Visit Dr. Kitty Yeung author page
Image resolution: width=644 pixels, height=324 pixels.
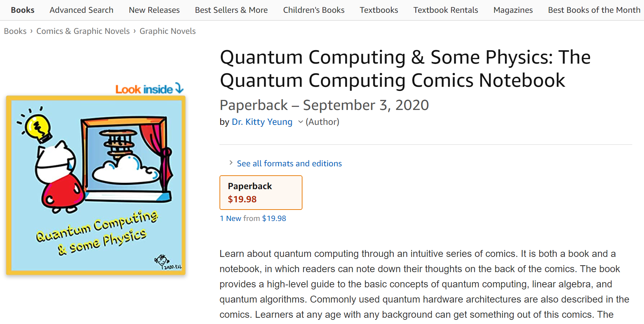pos(262,122)
